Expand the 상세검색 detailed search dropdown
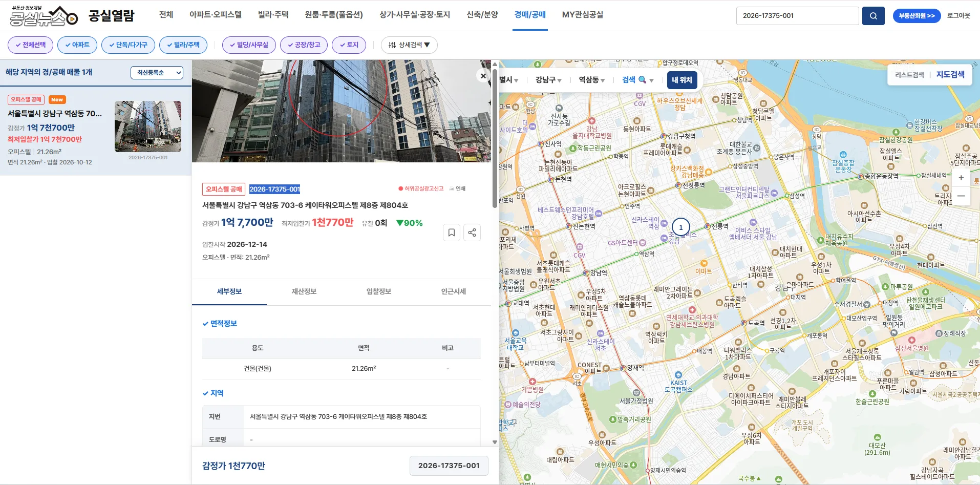The height and width of the screenshot is (485, 980). (x=409, y=45)
